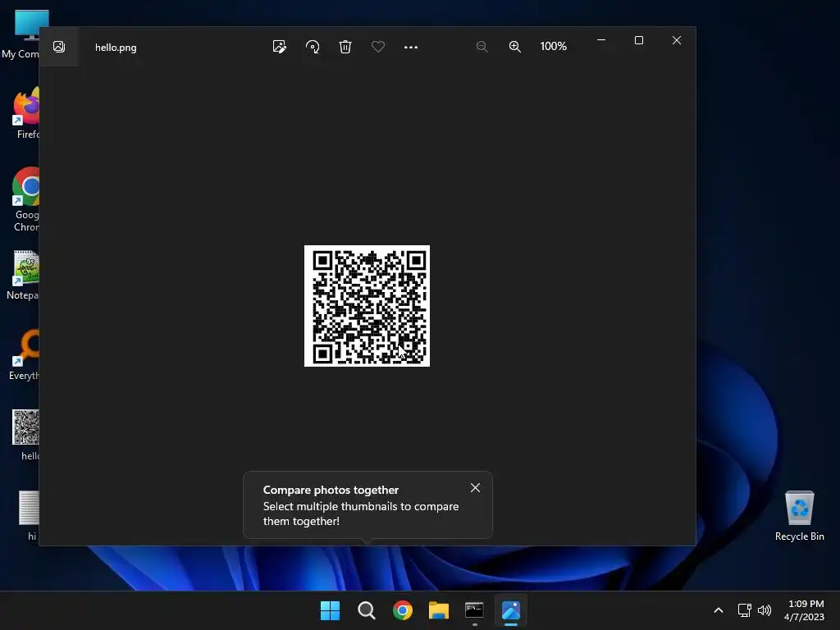Select the Firefox desktop shortcut
Screen dimensions: 840x630
[x=25, y=113]
